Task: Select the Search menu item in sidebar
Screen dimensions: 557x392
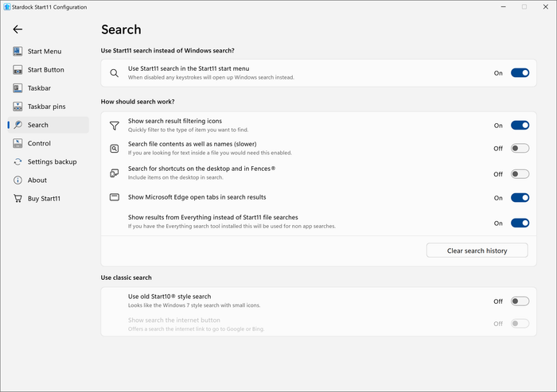Action: [x=49, y=125]
